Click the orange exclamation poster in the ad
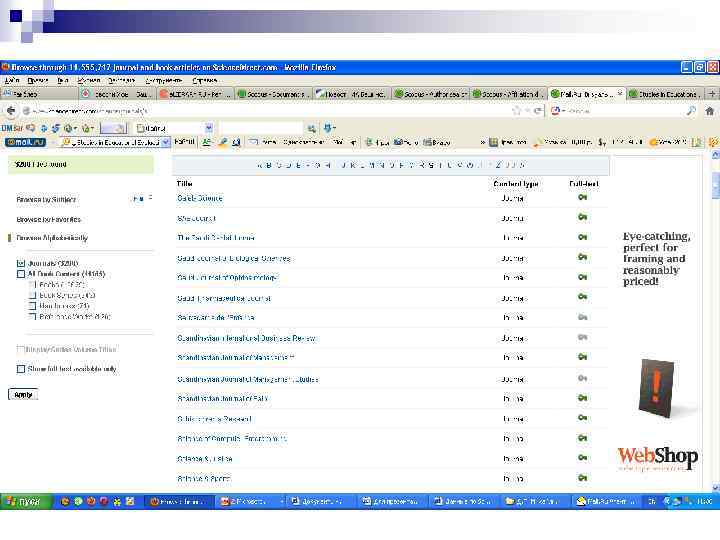 point(657,388)
